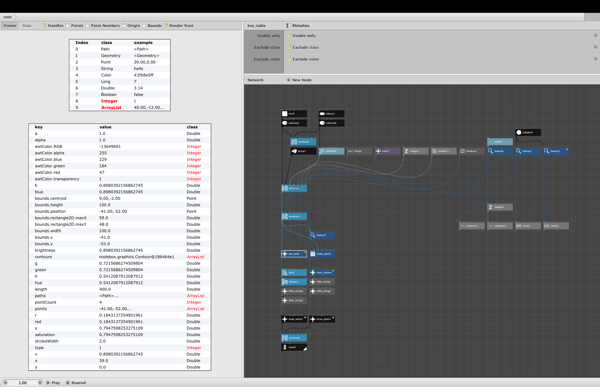
Task: Click the Metadata icon in port panel
Action: [x=287, y=26]
